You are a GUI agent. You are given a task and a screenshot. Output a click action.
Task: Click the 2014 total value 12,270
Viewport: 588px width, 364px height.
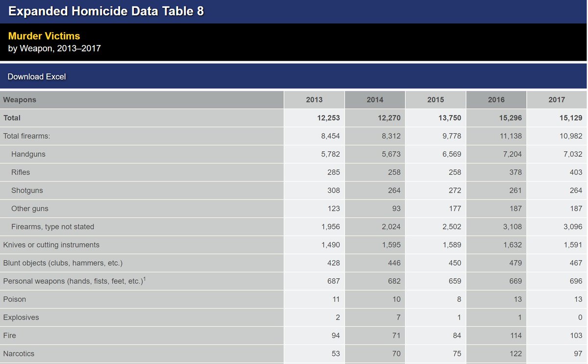(x=389, y=118)
